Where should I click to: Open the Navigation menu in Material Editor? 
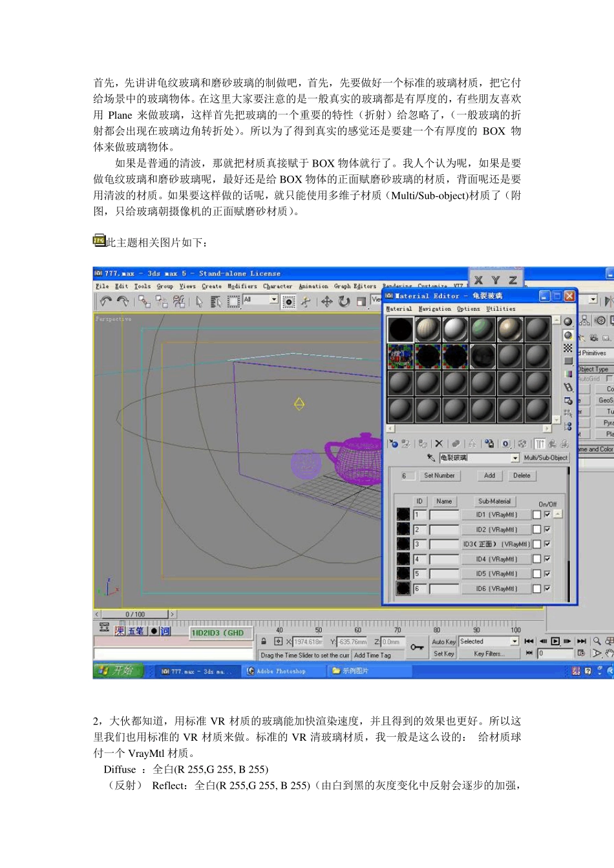click(x=435, y=309)
